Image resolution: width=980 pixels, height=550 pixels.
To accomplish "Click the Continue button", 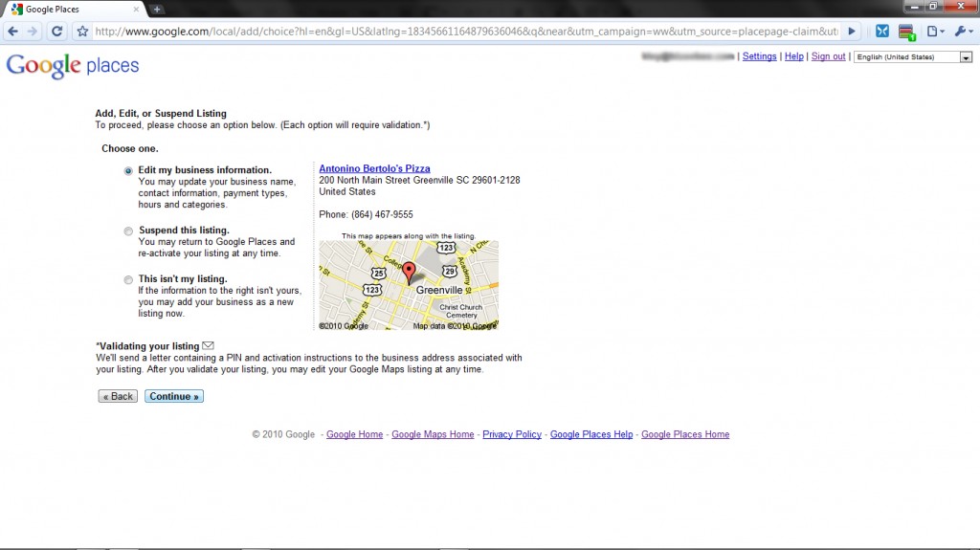I will pos(174,396).
